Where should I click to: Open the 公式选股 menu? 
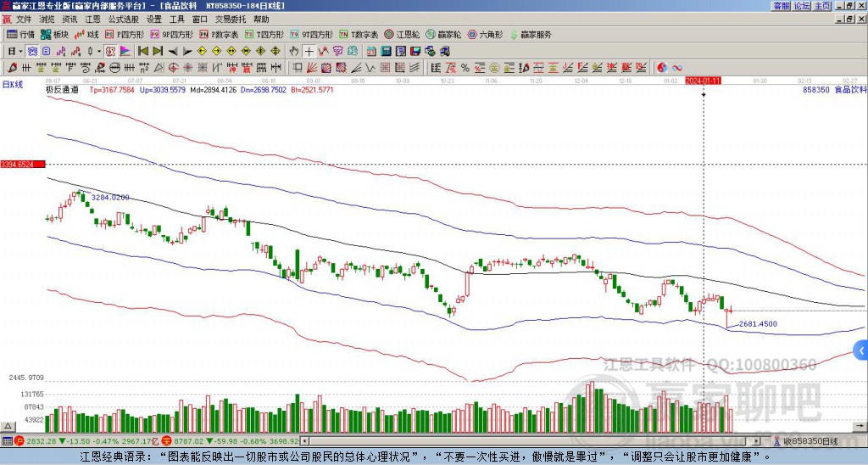(x=122, y=19)
